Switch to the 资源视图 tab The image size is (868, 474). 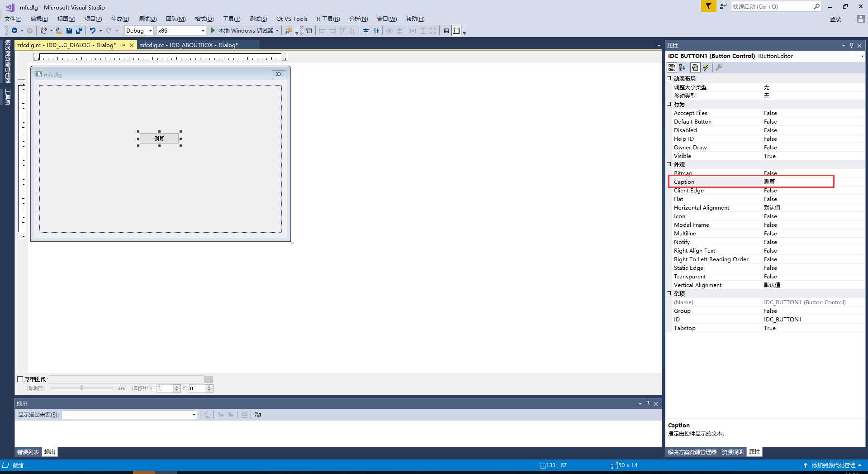tap(732, 452)
